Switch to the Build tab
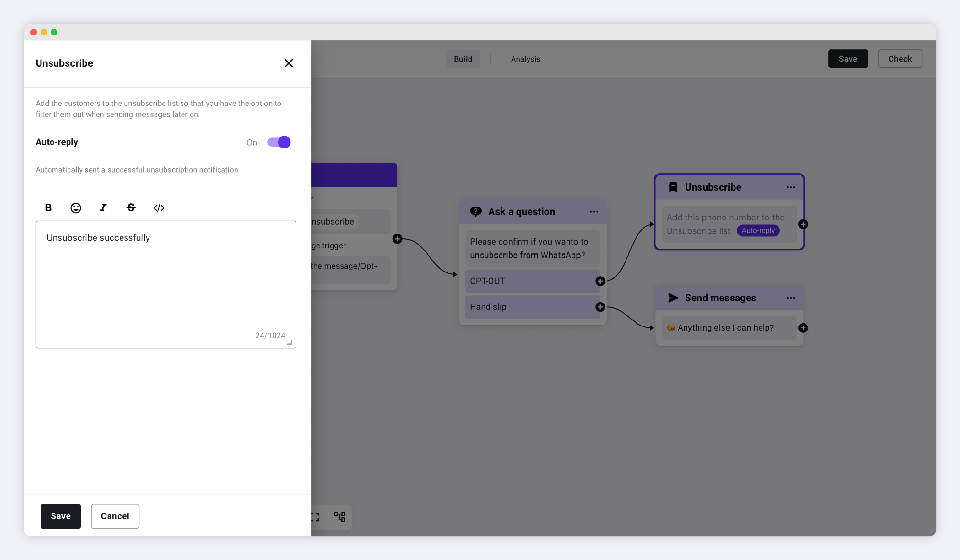This screenshot has height=560, width=960. pos(463,59)
